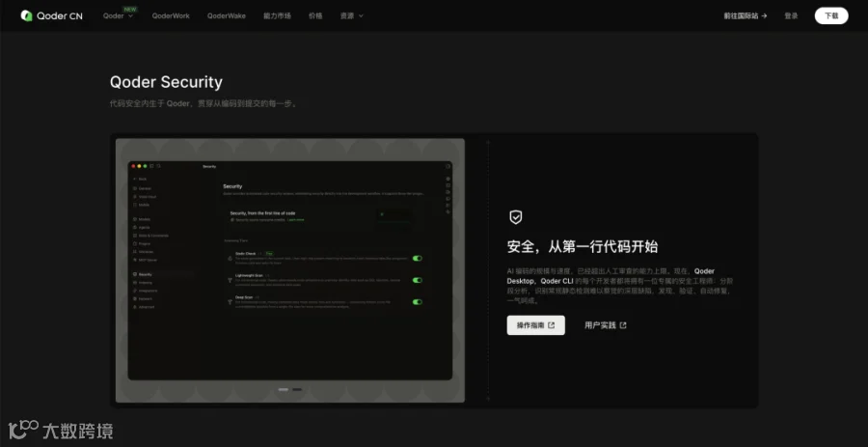Select Advanced in the preview sidebar
This screenshot has height=447, width=868.
144,307
